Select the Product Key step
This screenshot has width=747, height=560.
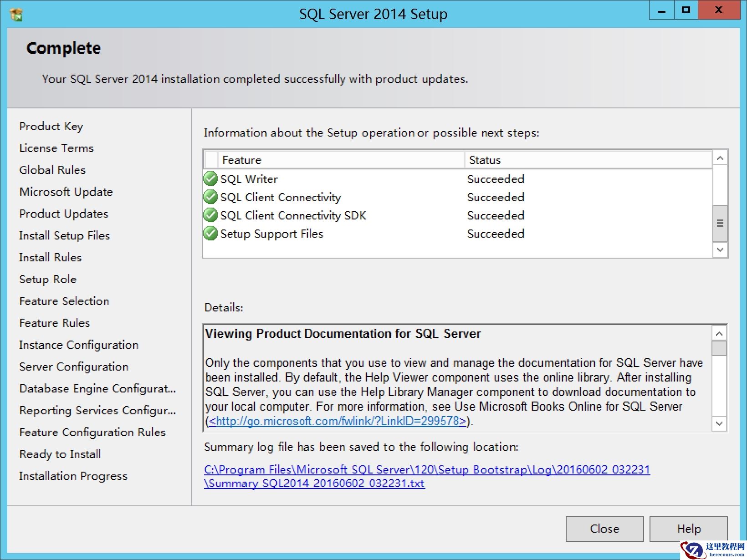[51, 126]
